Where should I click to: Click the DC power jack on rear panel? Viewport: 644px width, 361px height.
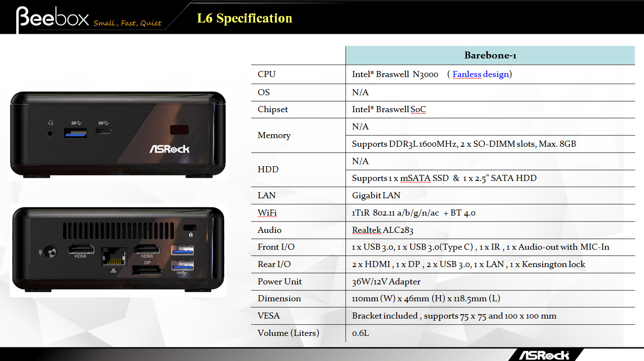[51, 252]
